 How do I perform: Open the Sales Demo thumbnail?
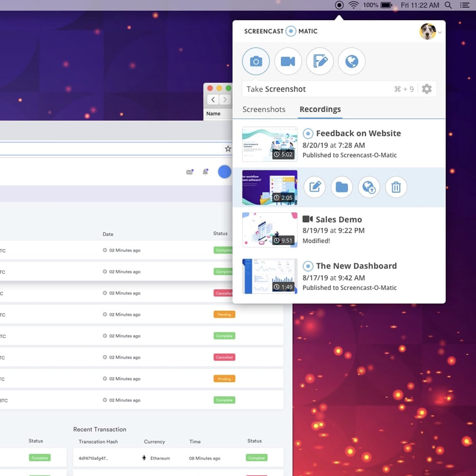tap(270, 230)
